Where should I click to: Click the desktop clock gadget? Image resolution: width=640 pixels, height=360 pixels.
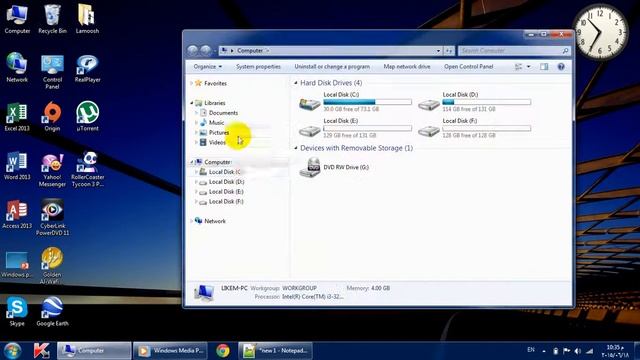(600, 32)
